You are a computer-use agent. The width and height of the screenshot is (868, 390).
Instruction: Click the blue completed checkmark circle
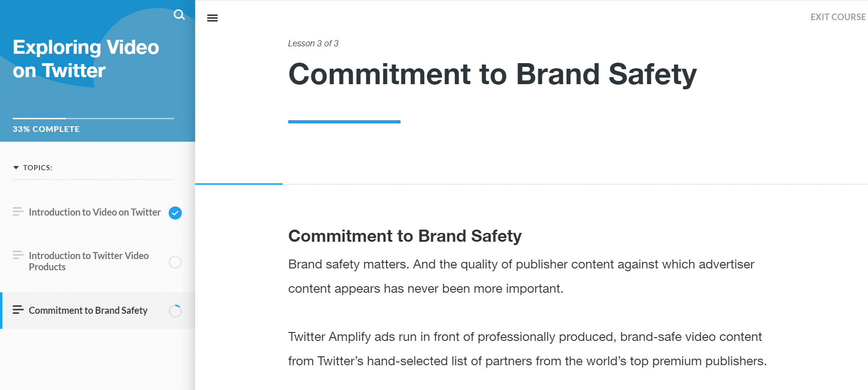pos(175,213)
